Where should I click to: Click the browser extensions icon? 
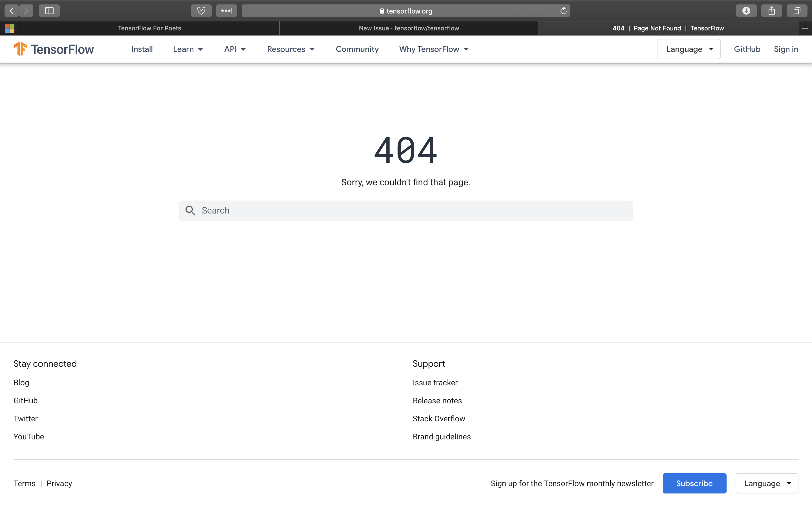(x=226, y=10)
